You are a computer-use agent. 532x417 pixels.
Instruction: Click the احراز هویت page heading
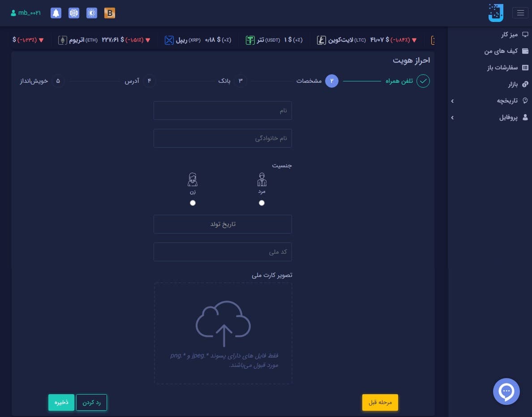click(x=411, y=60)
